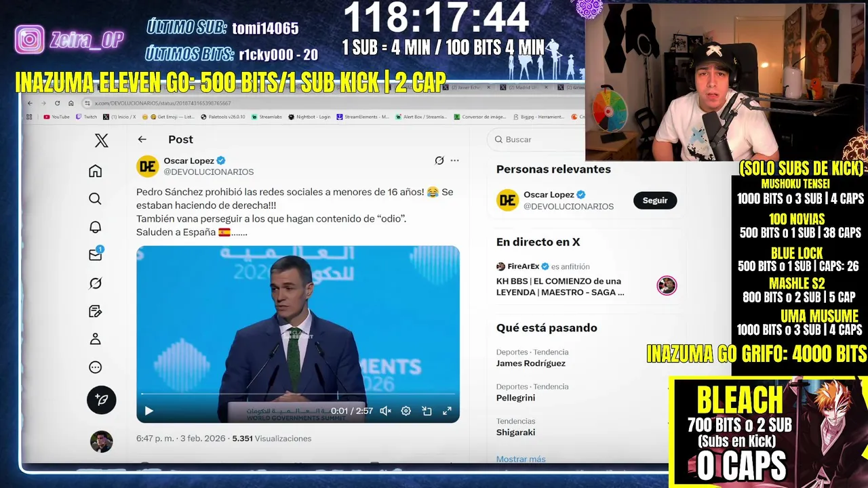Image resolution: width=868 pixels, height=488 pixels.
Task: Click Mostrar más under trends
Action: click(x=521, y=459)
